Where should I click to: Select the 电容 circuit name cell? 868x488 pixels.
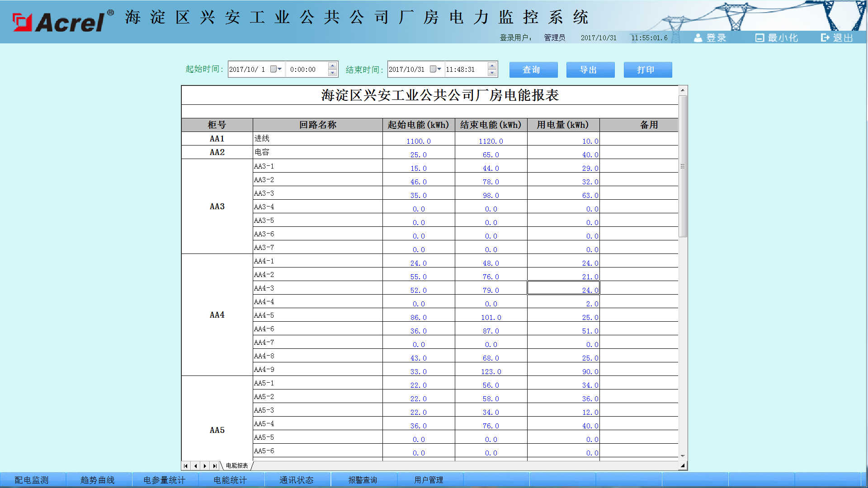point(318,152)
